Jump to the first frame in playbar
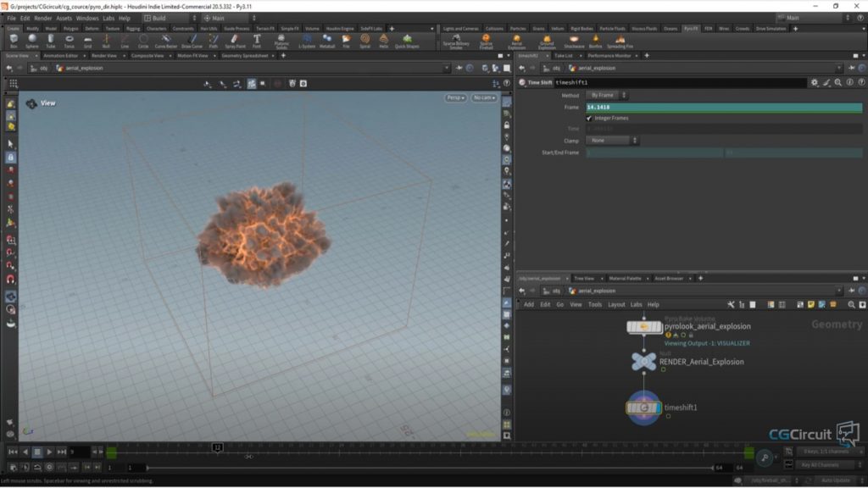The width and height of the screenshot is (868, 488). (13, 452)
